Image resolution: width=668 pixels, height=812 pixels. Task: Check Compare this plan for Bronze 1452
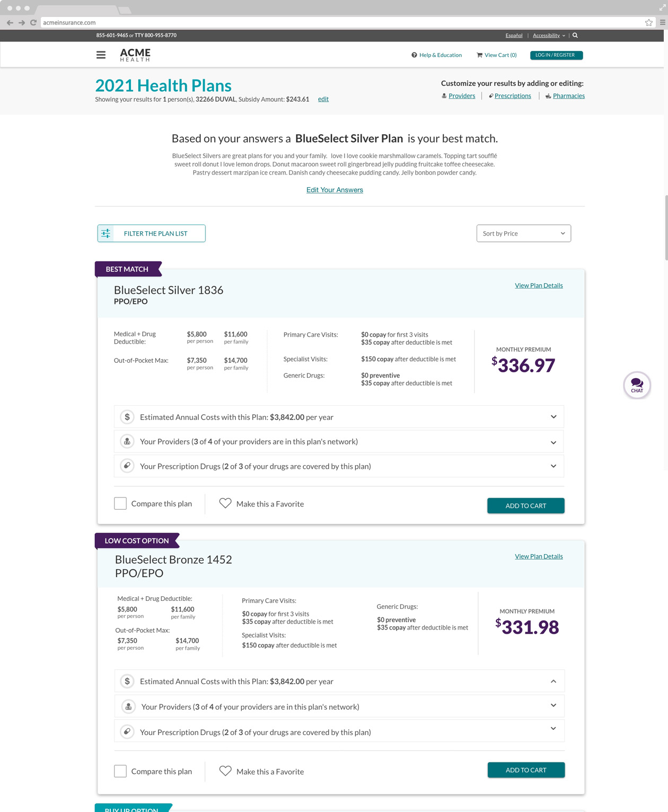(120, 771)
